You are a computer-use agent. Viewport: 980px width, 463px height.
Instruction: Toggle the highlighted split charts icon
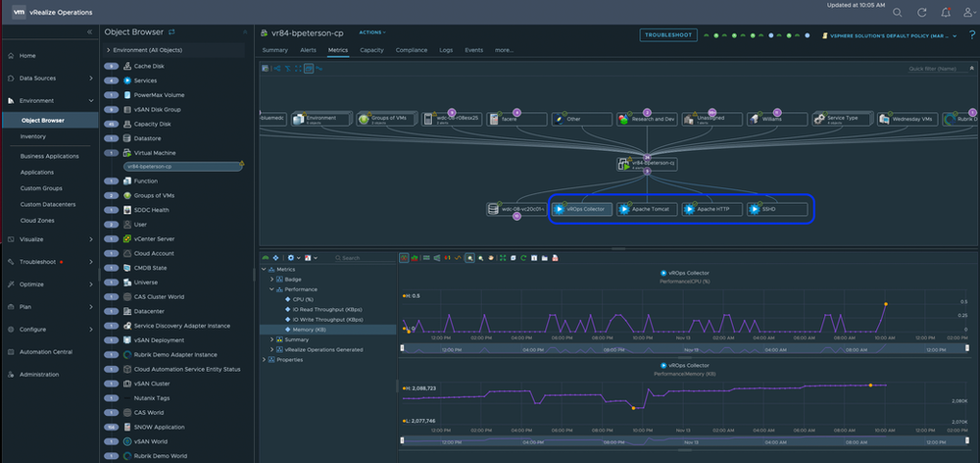(x=404, y=257)
